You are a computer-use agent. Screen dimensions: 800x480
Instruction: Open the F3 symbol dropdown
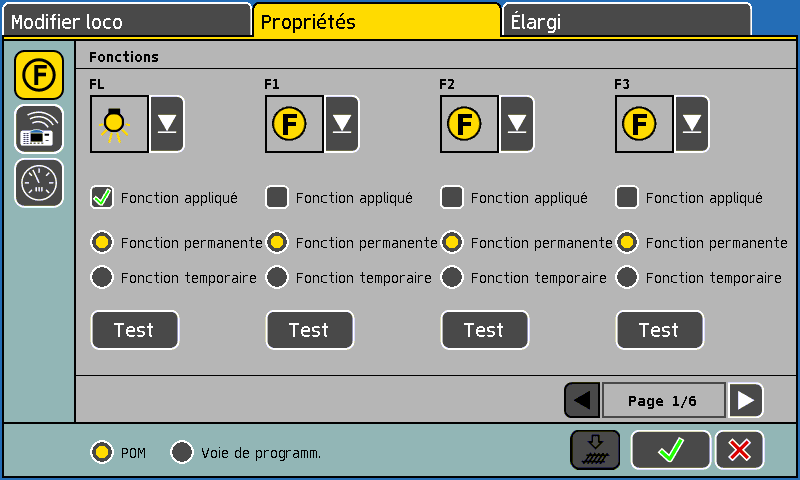coord(692,124)
